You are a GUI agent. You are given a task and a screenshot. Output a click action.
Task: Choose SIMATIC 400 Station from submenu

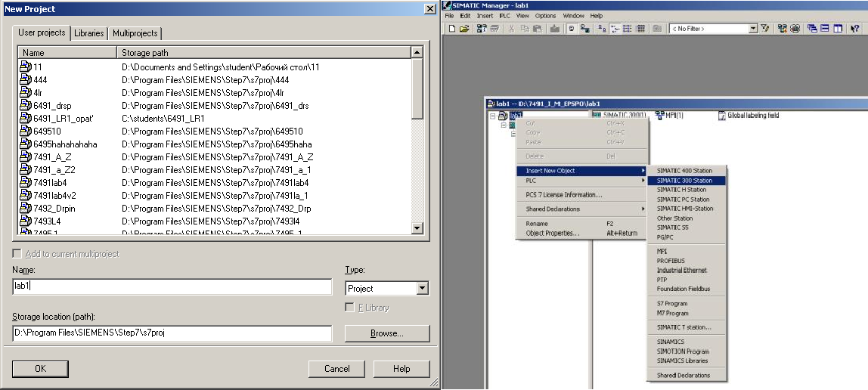[x=687, y=171]
